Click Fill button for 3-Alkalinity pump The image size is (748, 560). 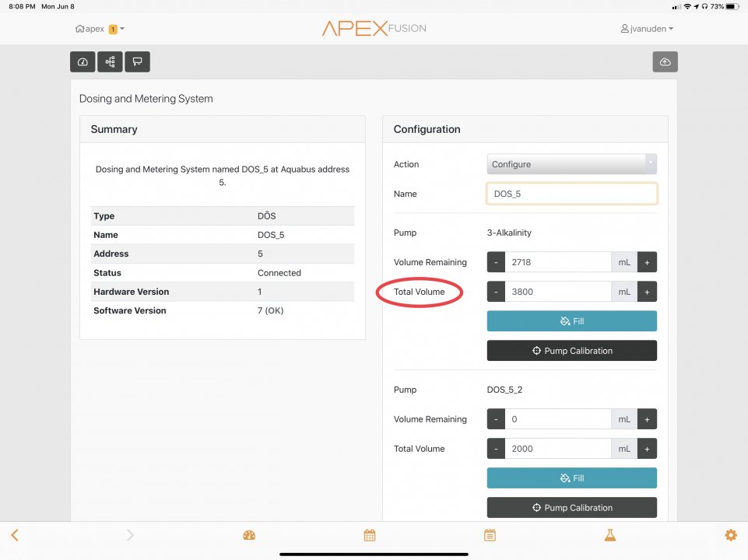[x=571, y=321]
